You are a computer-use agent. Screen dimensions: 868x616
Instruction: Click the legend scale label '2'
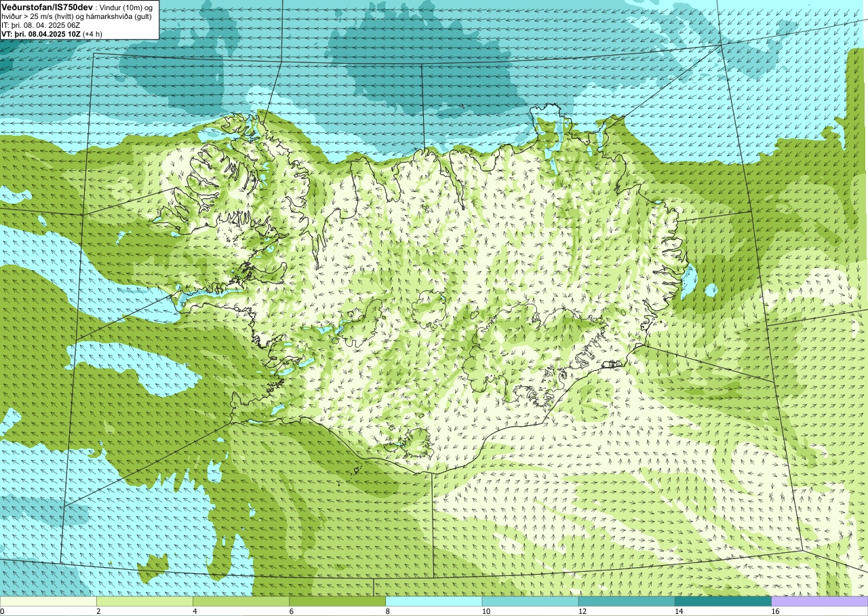point(99,611)
